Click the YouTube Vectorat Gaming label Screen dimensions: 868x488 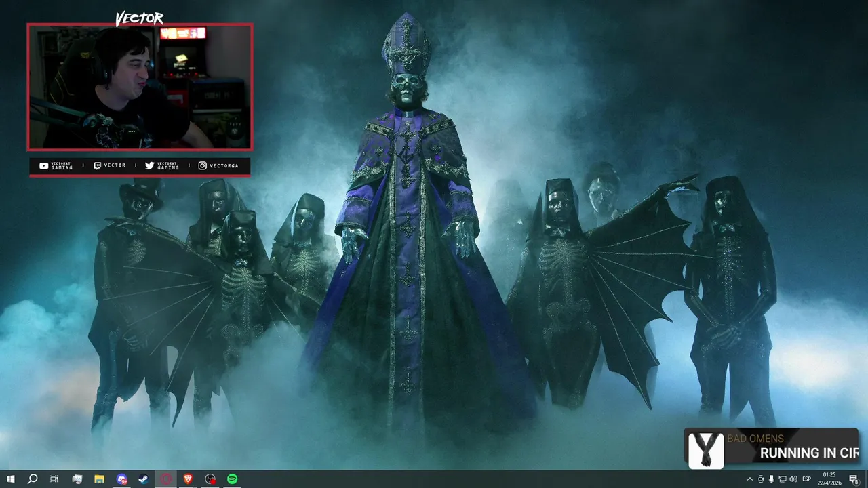tap(56, 166)
